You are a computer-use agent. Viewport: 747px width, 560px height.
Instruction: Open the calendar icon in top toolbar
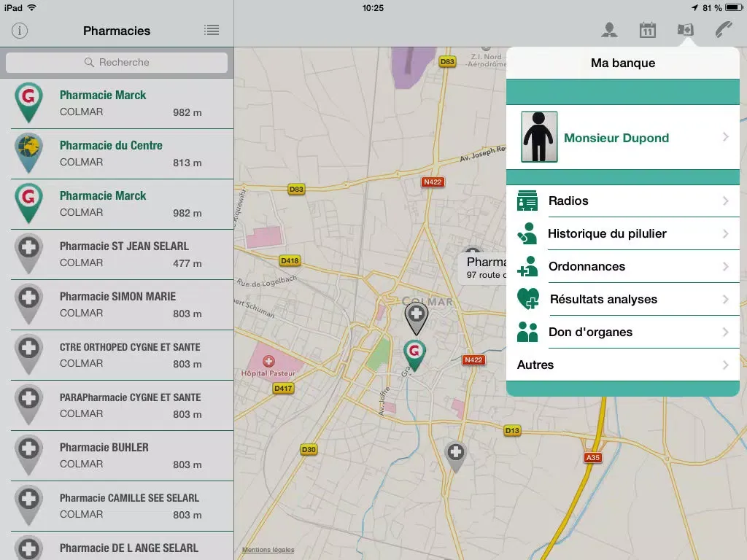(648, 30)
